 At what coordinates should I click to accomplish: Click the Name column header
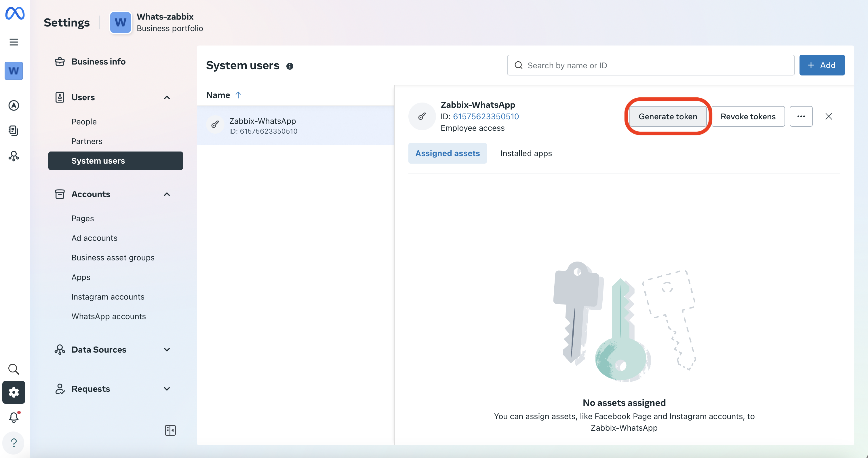click(x=218, y=95)
